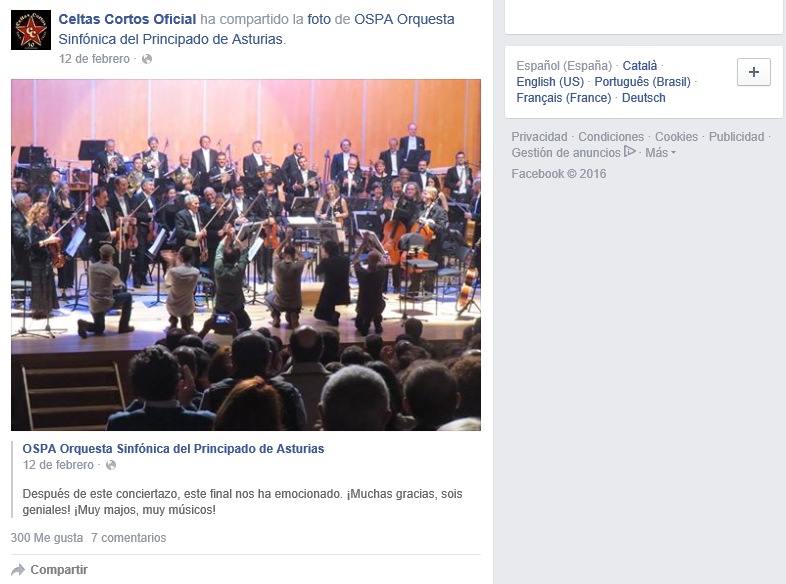Screen dimensions: 786x584
Task: Switch language to Português (Brasil)
Action: pyautogui.click(x=643, y=82)
